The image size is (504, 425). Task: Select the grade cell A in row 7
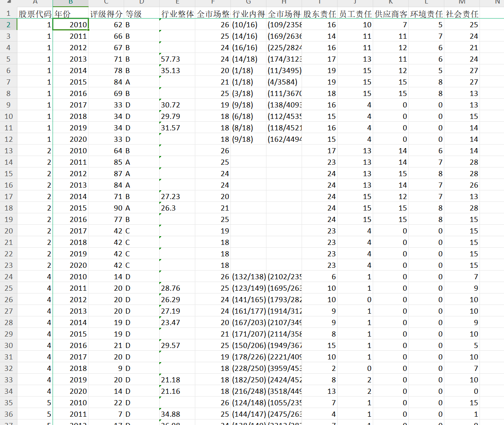coord(142,82)
